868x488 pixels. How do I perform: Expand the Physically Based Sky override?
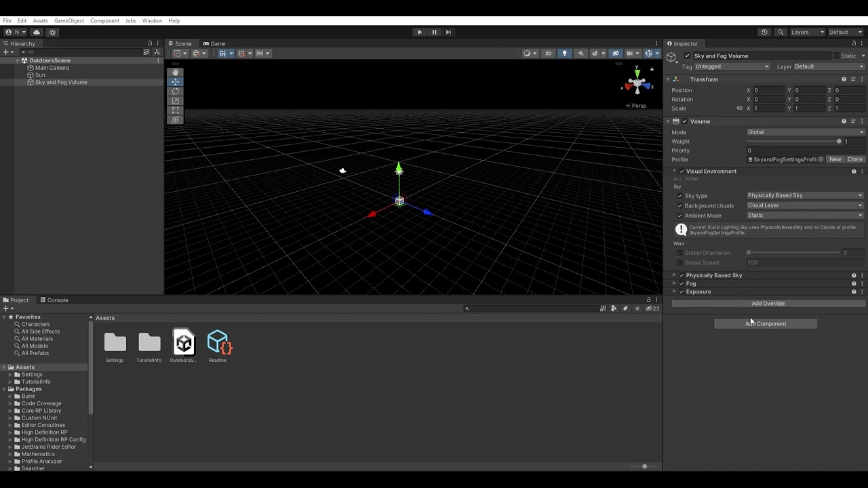point(674,275)
